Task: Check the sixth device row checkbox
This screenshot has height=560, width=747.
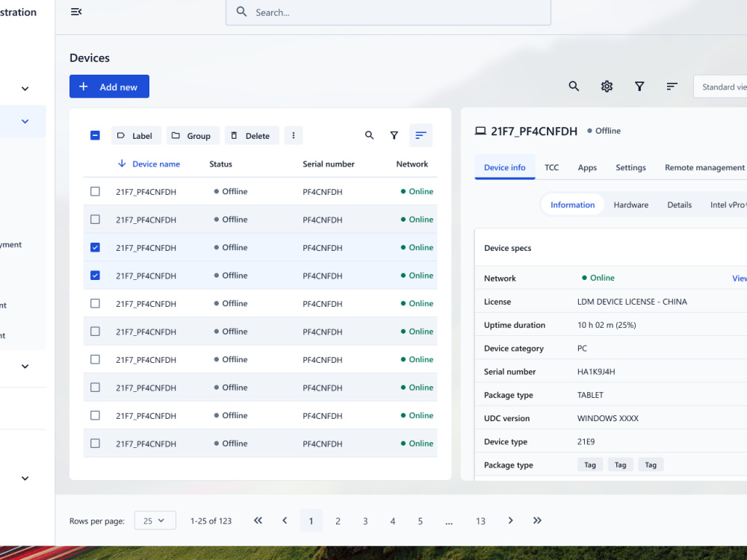Action: tap(95, 332)
